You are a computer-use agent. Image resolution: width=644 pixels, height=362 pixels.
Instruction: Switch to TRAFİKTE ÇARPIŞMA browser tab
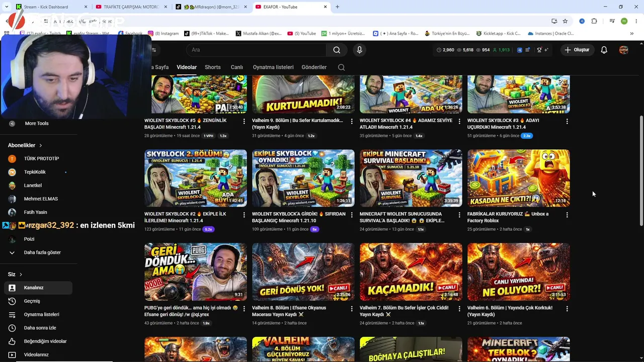(x=131, y=7)
